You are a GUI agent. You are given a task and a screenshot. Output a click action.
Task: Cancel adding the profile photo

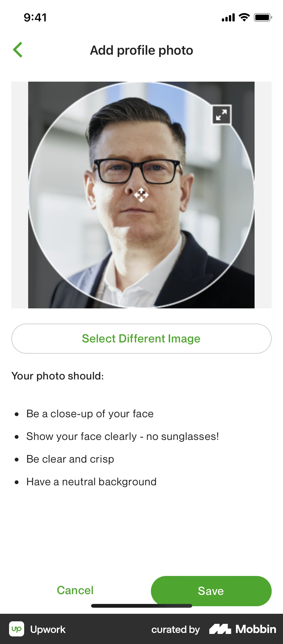[75, 590]
